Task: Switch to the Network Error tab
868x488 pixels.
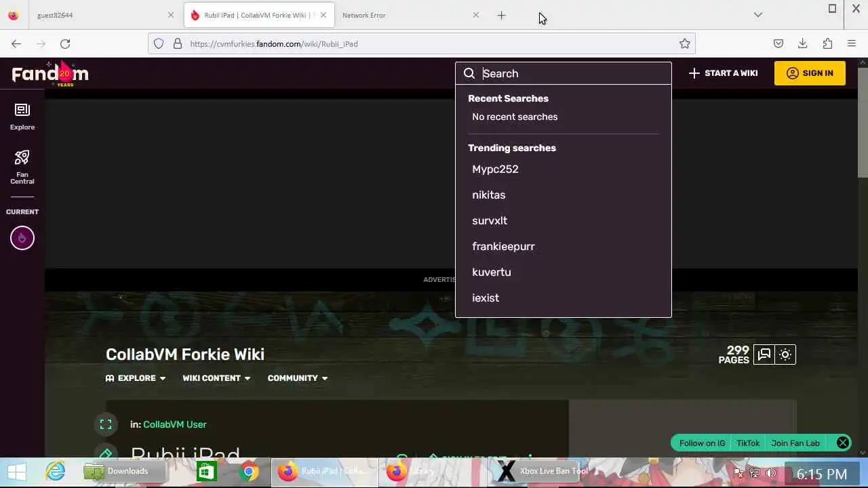Action: (410, 15)
